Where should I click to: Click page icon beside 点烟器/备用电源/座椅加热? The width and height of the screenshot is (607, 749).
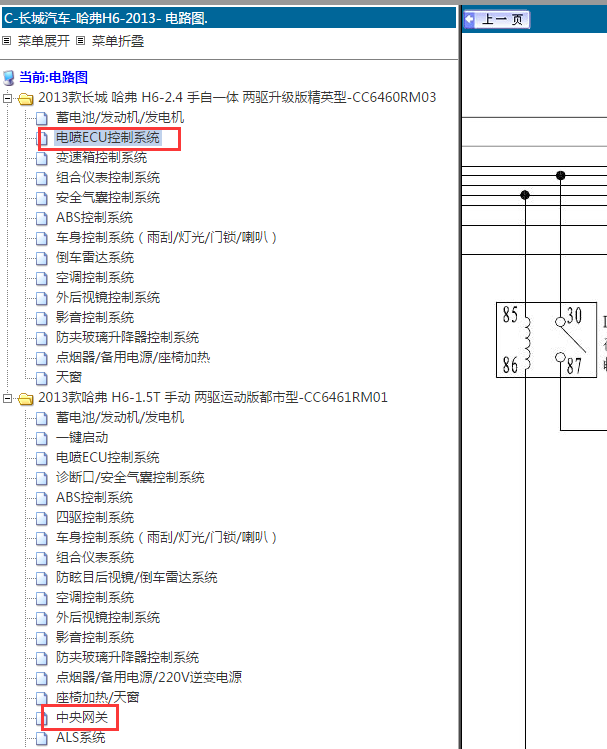(42, 358)
